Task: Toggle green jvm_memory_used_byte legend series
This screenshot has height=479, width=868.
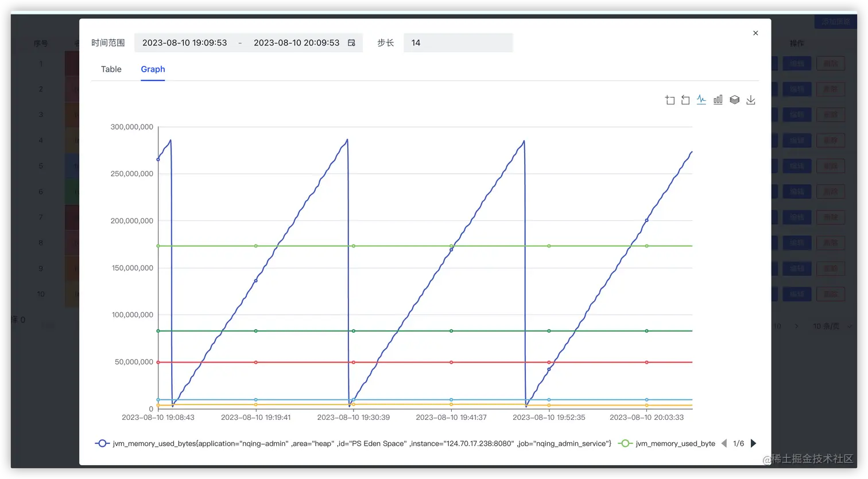Action: (x=666, y=443)
